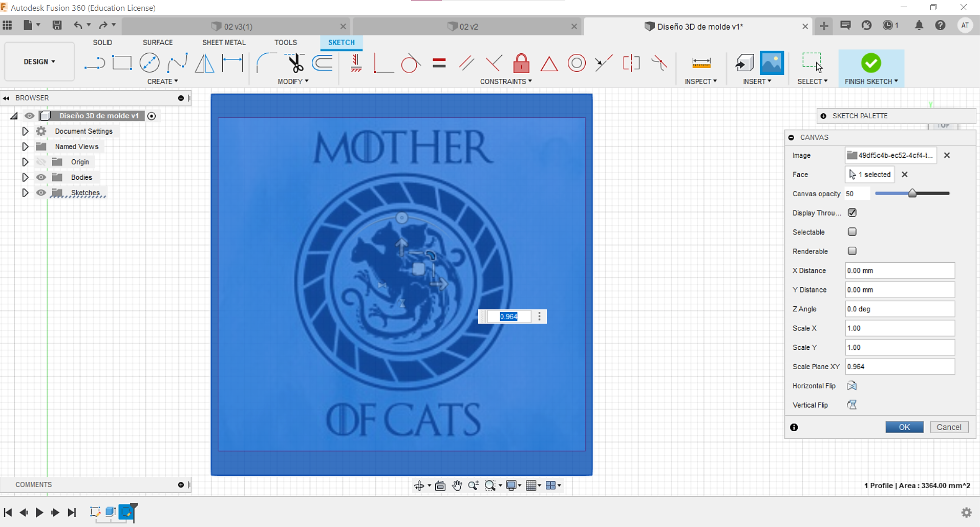Enable the Renderable checkbox
The width and height of the screenshot is (980, 527).
point(852,251)
